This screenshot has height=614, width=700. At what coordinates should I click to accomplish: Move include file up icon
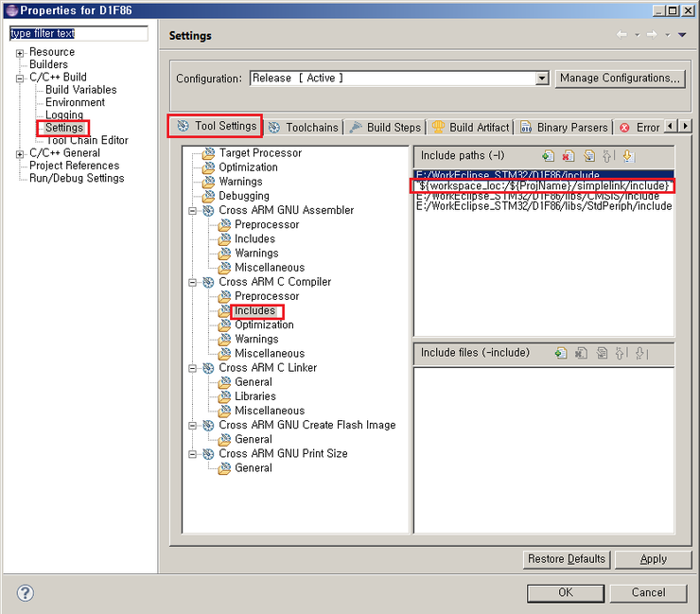coord(621,353)
